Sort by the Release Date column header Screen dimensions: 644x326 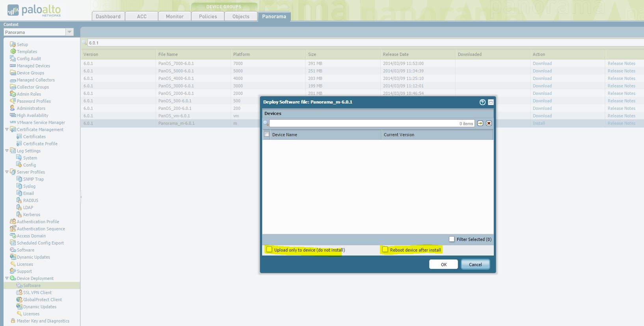click(x=418, y=54)
